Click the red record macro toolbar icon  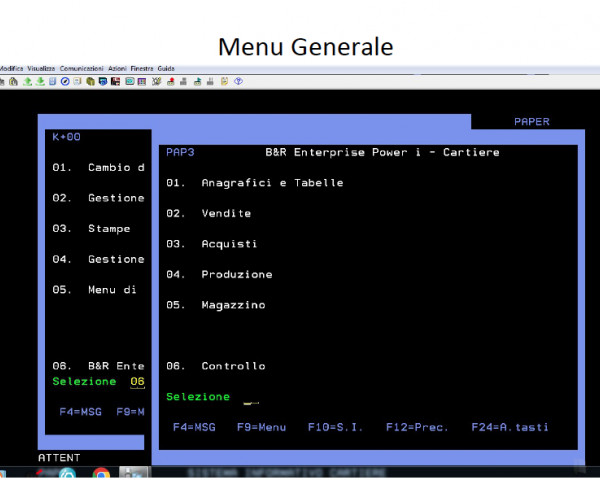(x=171, y=82)
